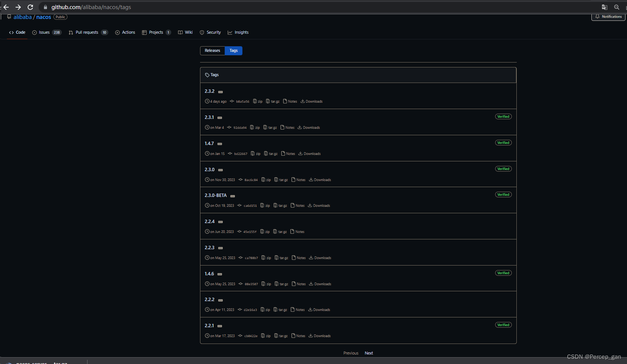Viewport: 627px width, 364px height.
Task: Download zip for tag 2.2.2
Action: 265,310
